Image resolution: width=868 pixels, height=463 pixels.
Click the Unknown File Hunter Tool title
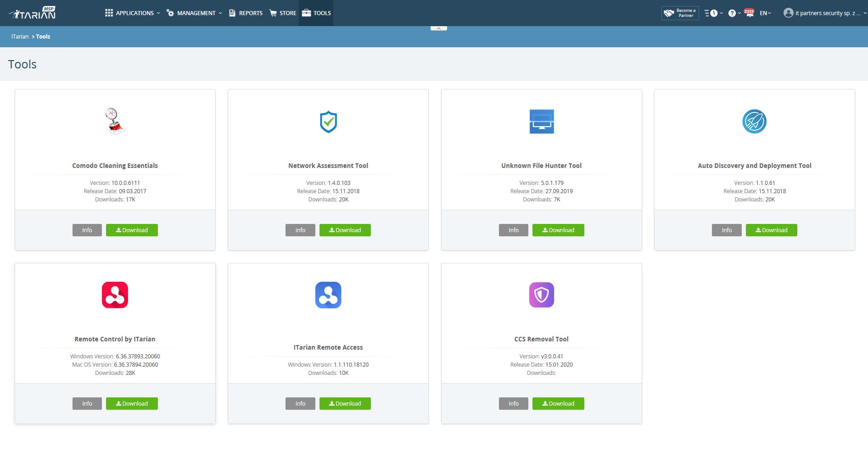pyautogui.click(x=542, y=166)
